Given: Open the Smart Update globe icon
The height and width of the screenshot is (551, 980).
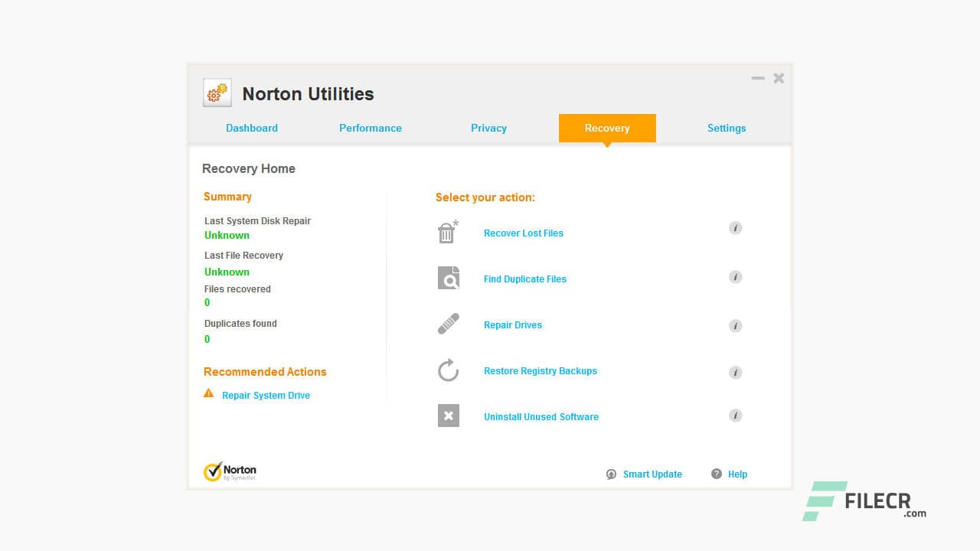Looking at the screenshot, I should click(x=611, y=474).
